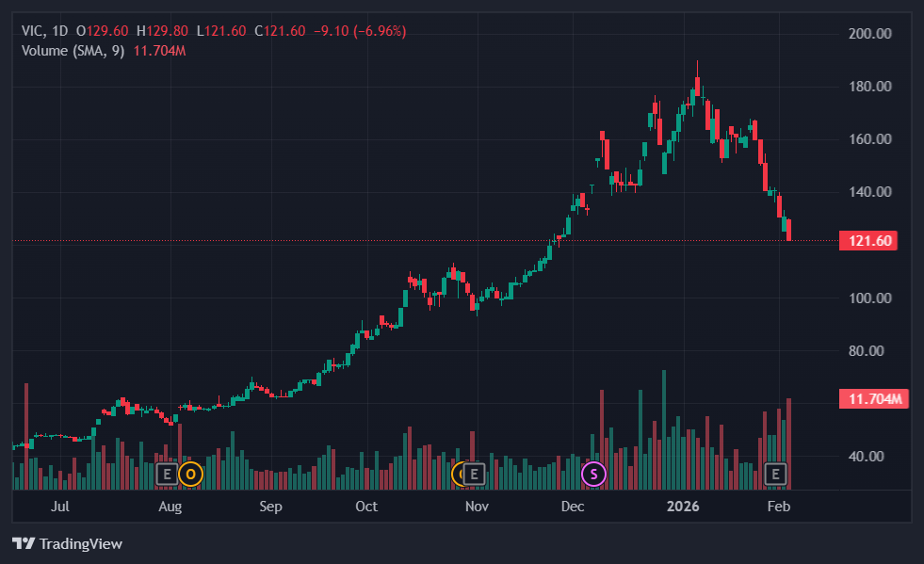Click the 2026 label on time axis

(x=682, y=507)
